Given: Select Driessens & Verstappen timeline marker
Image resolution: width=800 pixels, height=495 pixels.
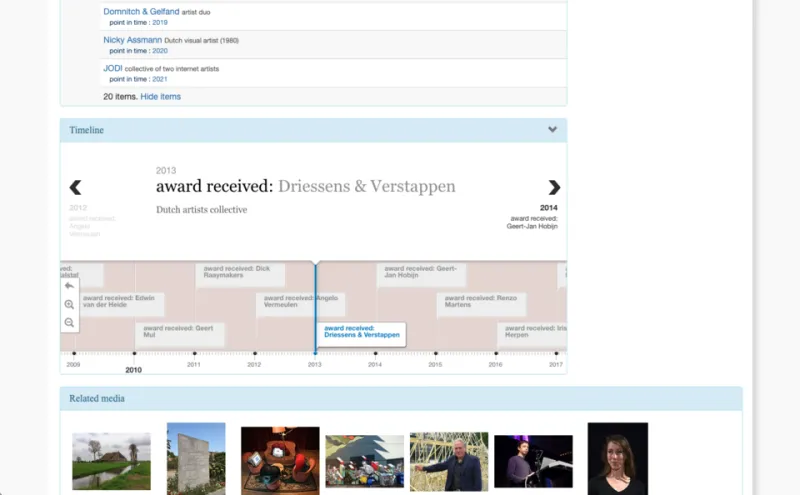Looking at the screenshot, I should [x=362, y=334].
